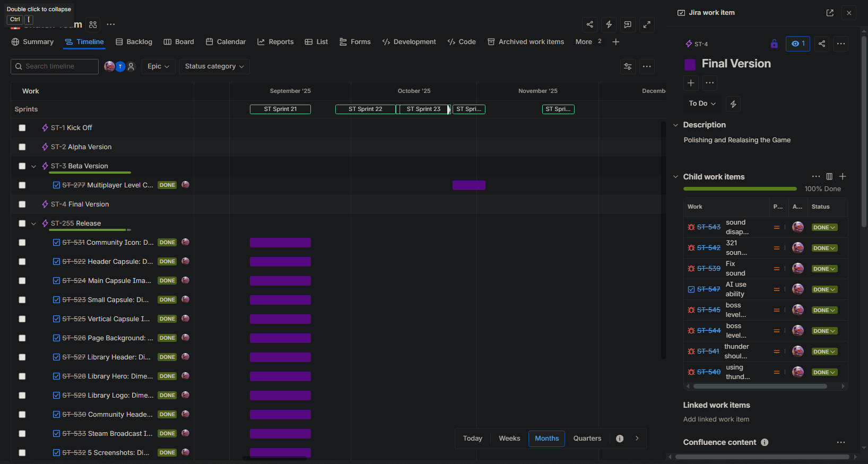Switch to the Board tab

pyautogui.click(x=179, y=42)
